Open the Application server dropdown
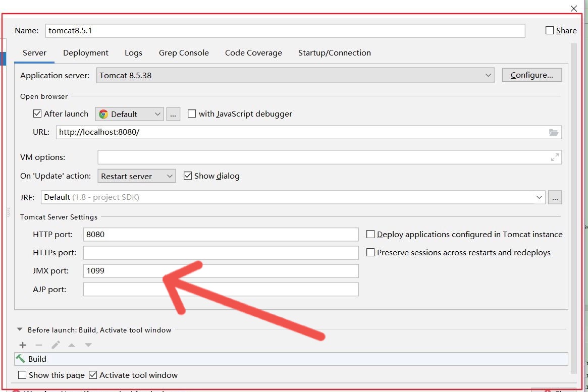 (295, 75)
